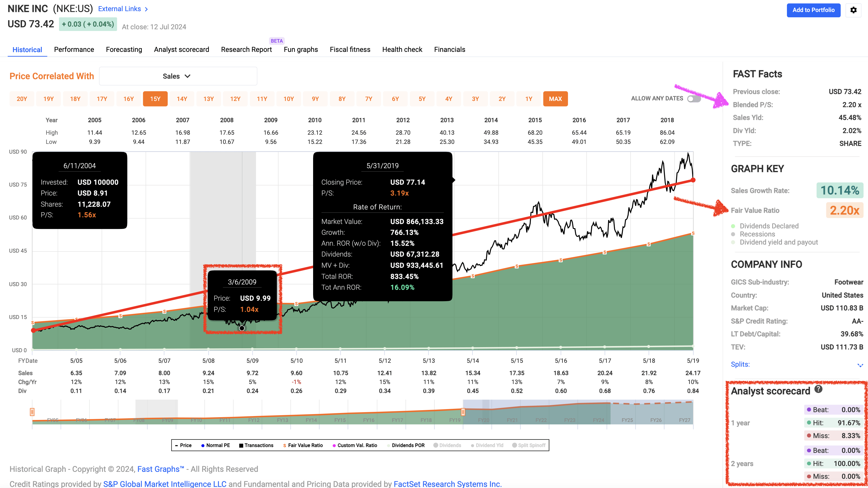Click the Normal PE blue legend dot
Image resolution: width=868 pixels, height=488 pixels.
[x=203, y=446]
